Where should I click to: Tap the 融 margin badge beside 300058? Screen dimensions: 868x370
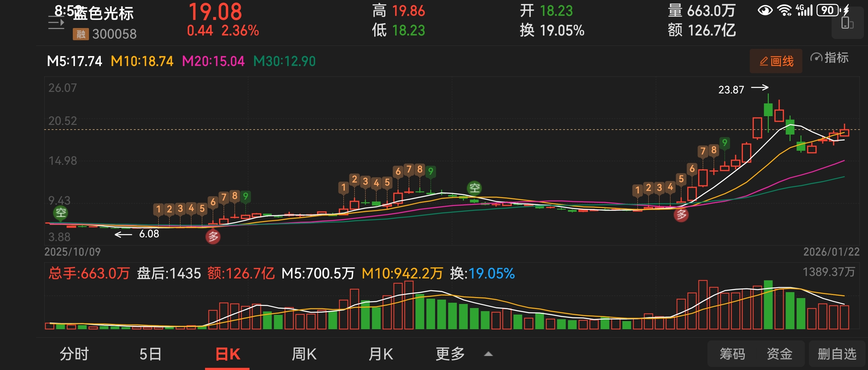click(x=81, y=34)
